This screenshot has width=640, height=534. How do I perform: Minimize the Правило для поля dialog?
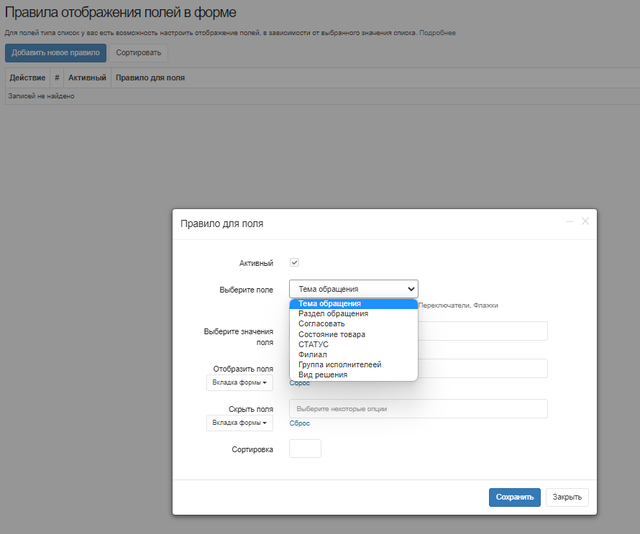(570, 221)
